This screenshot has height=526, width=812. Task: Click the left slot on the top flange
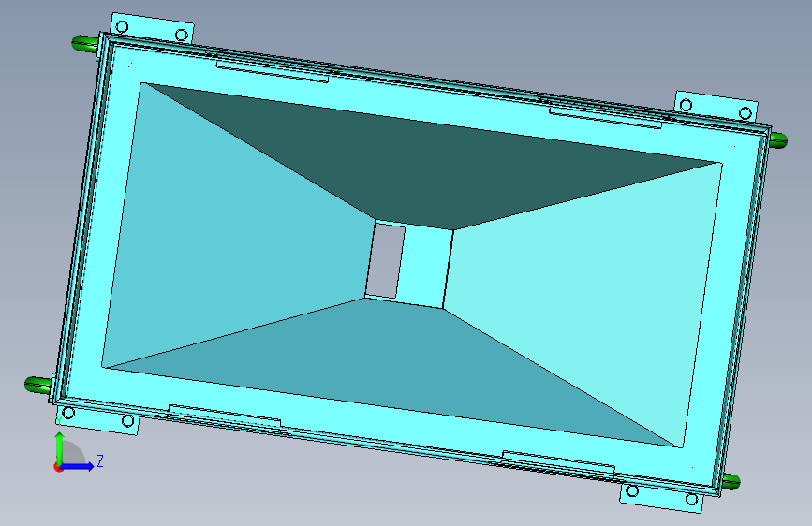coord(273,71)
